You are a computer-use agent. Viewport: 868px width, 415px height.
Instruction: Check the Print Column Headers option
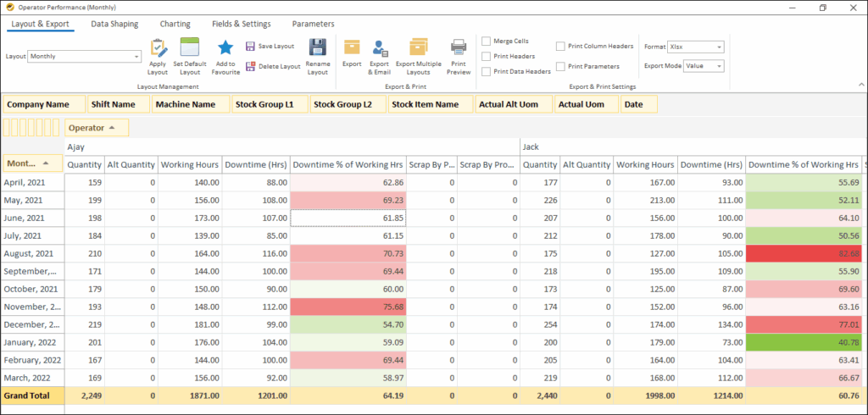click(x=561, y=47)
